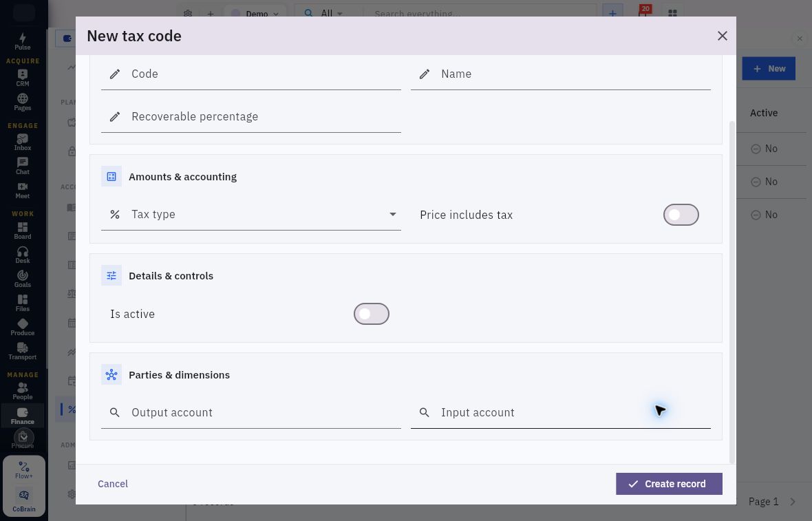The height and width of the screenshot is (521, 812).
Task: Open the Files module
Action: coord(22,303)
